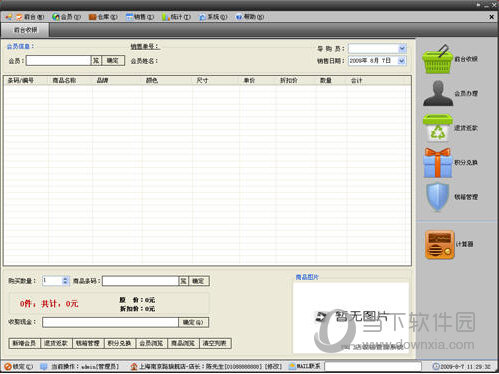
Task: Click the 清空列表 button
Action: [x=215, y=343]
